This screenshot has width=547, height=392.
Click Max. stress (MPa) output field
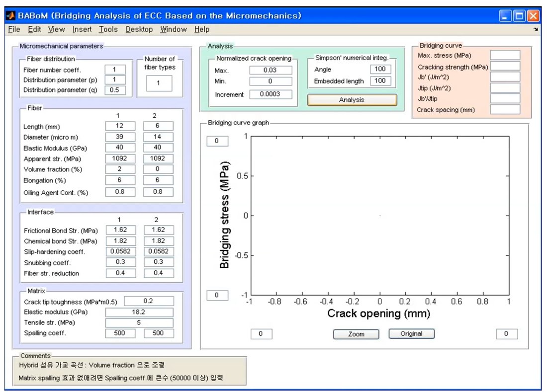(505, 55)
